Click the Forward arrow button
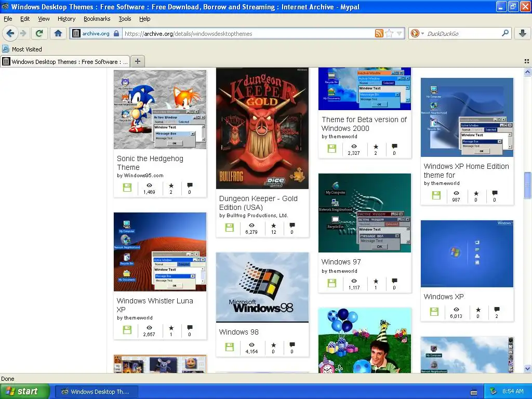 click(x=23, y=33)
